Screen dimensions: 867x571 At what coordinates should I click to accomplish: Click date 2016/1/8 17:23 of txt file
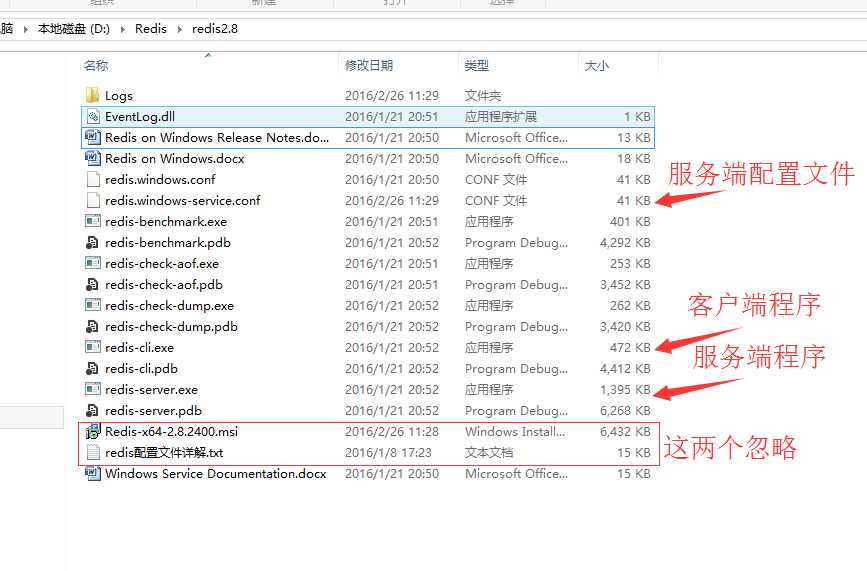pyautogui.click(x=388, y=453)
